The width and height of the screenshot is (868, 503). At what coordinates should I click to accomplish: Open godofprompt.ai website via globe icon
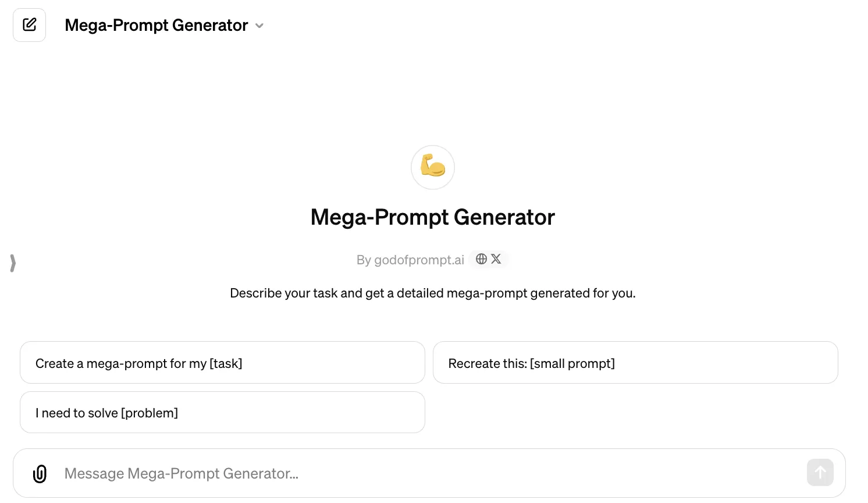[481, 258]
